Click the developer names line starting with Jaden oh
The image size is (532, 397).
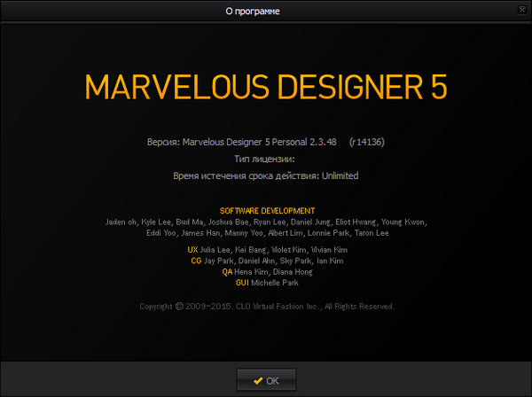click(x=266, y=222)
